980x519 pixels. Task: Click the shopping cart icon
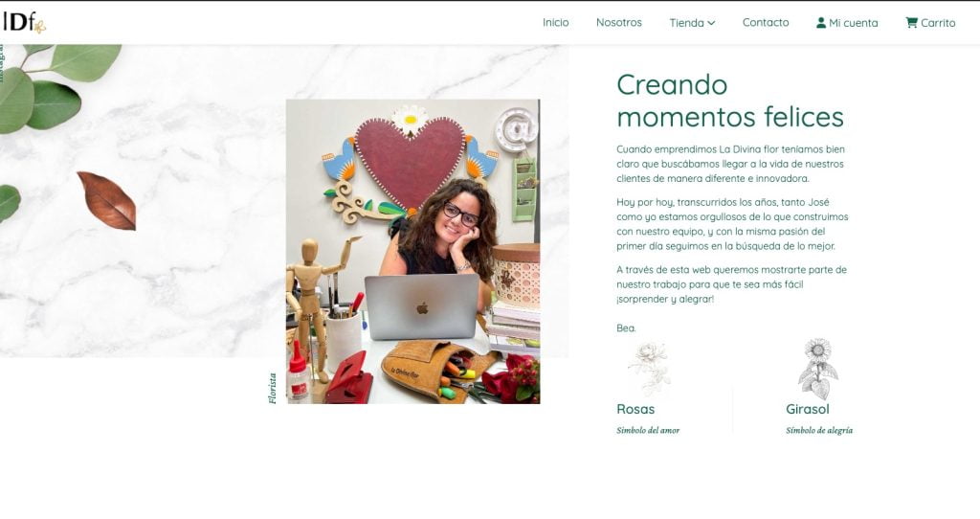(911, 23)
